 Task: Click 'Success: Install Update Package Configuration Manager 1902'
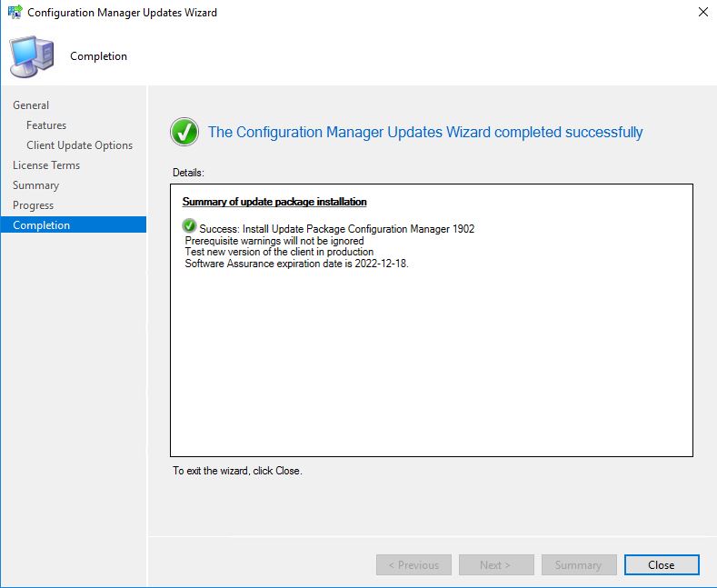coord(336,229)
